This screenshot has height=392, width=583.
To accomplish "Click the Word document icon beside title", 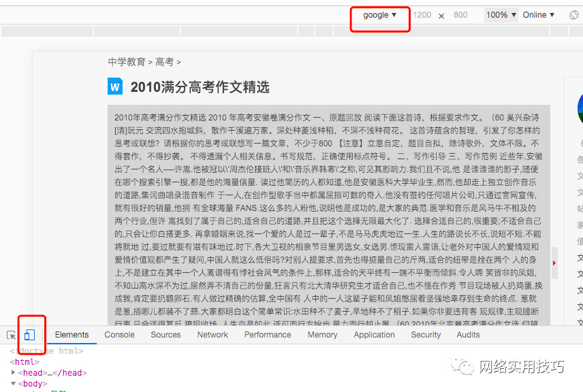I will (x=115, y=86).
